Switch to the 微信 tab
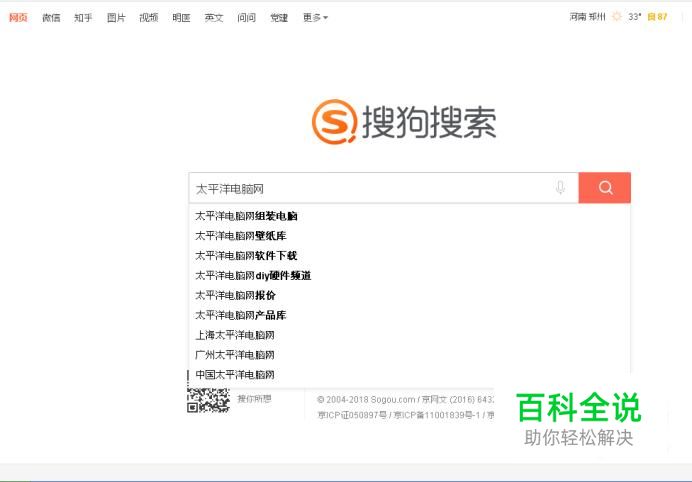The width and height of the screenshot is (692, 482). (51, 18)
